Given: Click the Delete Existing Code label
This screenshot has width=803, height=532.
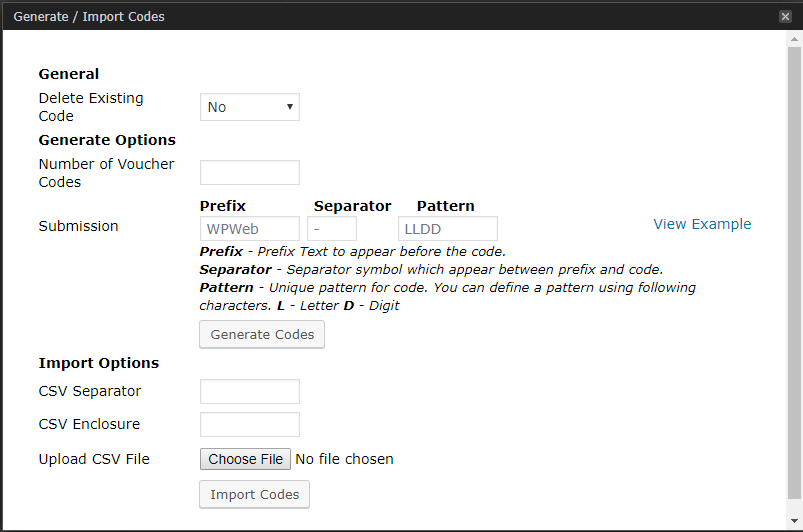Looking at the screenshot, I should [91, 107].
